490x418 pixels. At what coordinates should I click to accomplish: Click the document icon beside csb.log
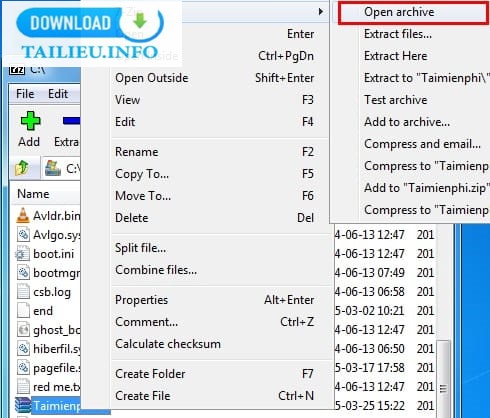[x=23, y=292]
